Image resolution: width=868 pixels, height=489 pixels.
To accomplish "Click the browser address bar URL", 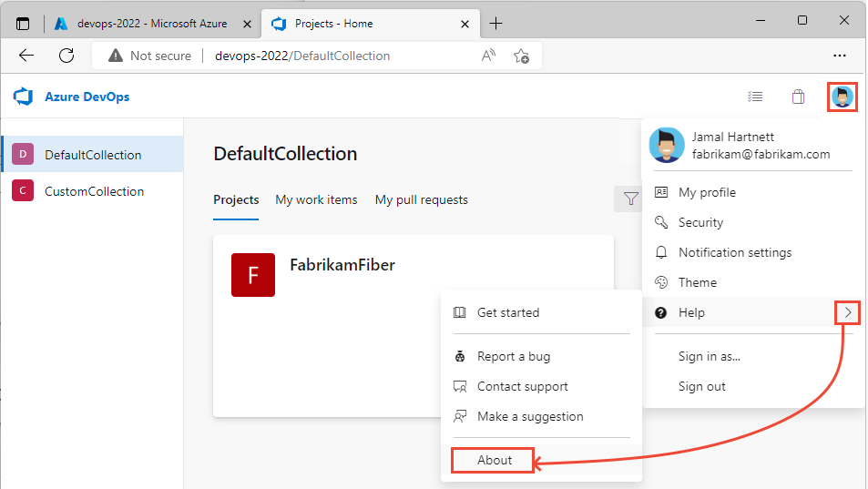I will (x=302, y=56).
